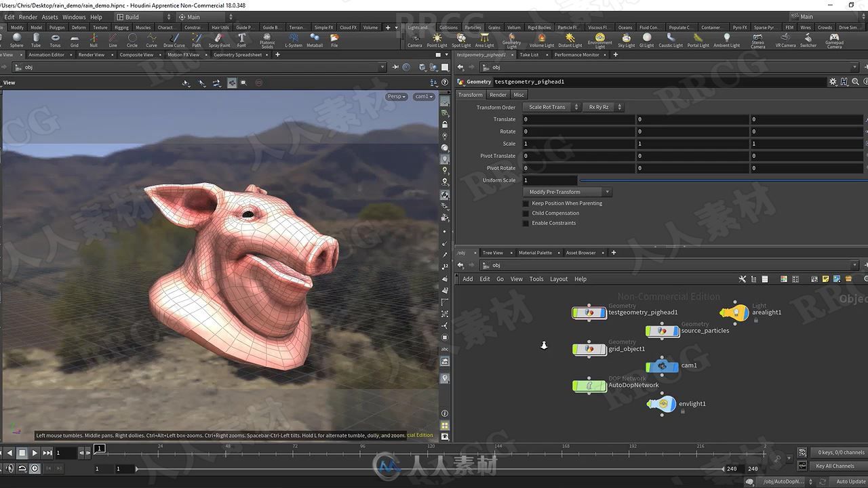Screen dimensions: 868x488
Task: Add a Sky Light
Action: [x=627, y=40]
